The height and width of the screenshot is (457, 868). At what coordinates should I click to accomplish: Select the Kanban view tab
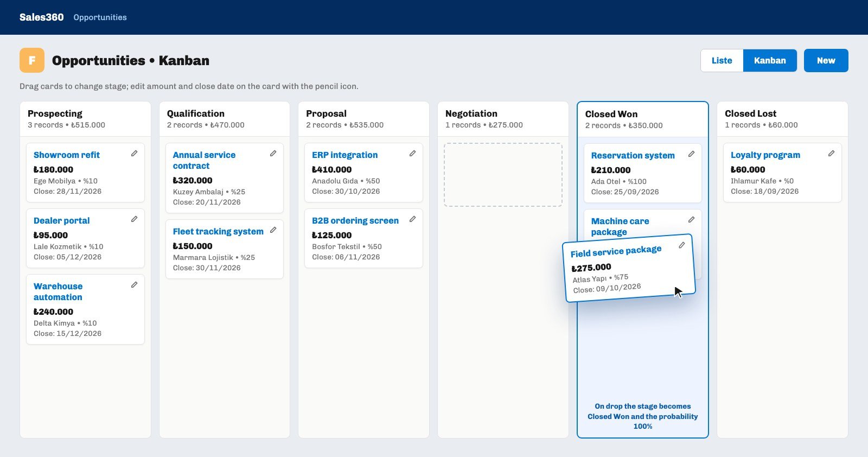pos(770,60)
